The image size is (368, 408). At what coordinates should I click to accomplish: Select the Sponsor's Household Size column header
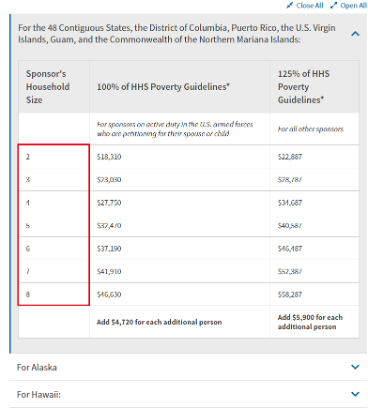pyautogui.click(x=48, y=87)
